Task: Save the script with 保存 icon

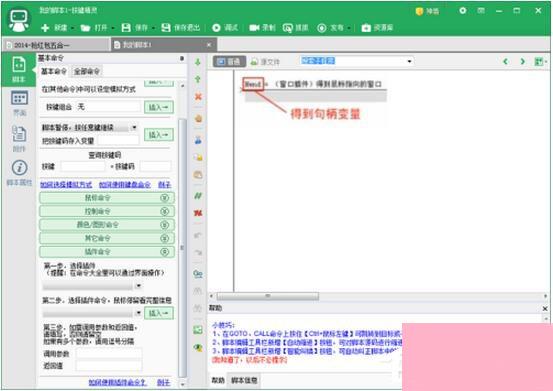Action: tap(126, 28)
